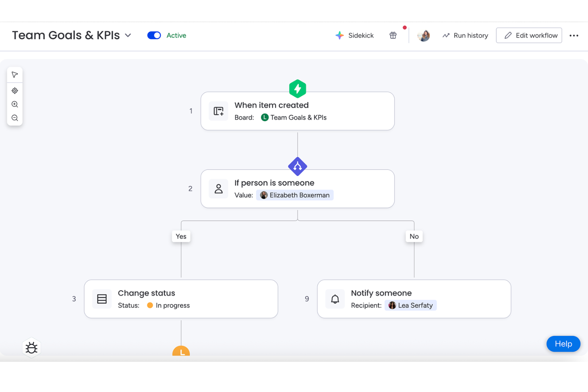The height and width of the screenshot is (392, 588).
Task: Click the blue diamond condition icon
Action: 298,166
